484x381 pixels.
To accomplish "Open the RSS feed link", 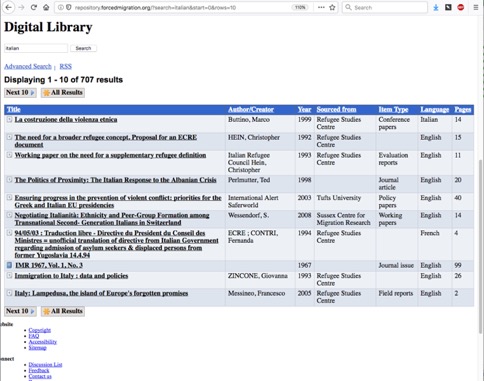I will (x=65, y=66).
